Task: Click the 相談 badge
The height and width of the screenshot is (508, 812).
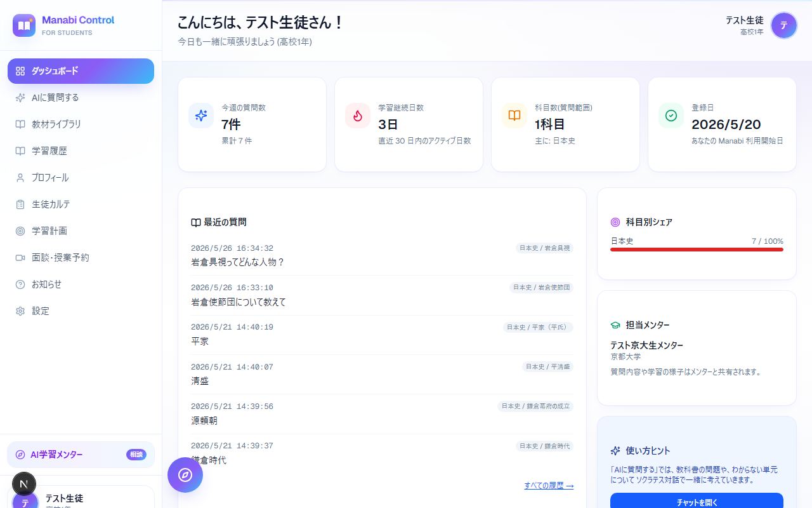Action: pyautogui.click(x=136, y=455)
